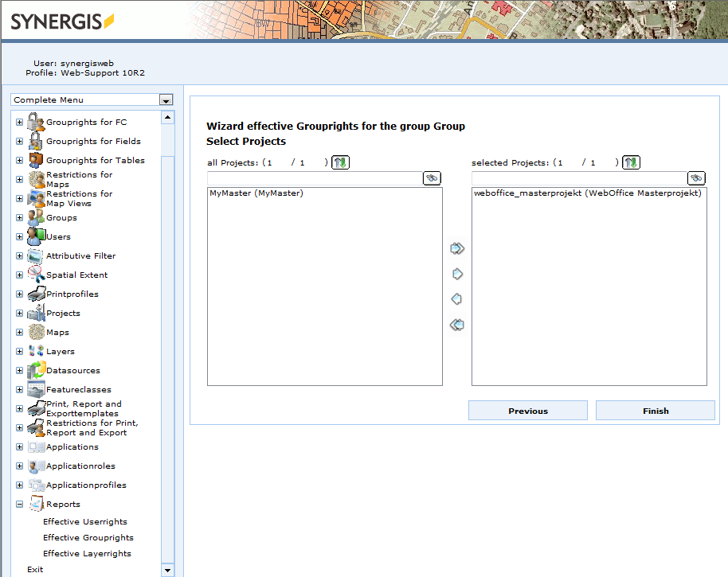
Task: Click the single right arrow to add selected project
Action: point(457,273)
